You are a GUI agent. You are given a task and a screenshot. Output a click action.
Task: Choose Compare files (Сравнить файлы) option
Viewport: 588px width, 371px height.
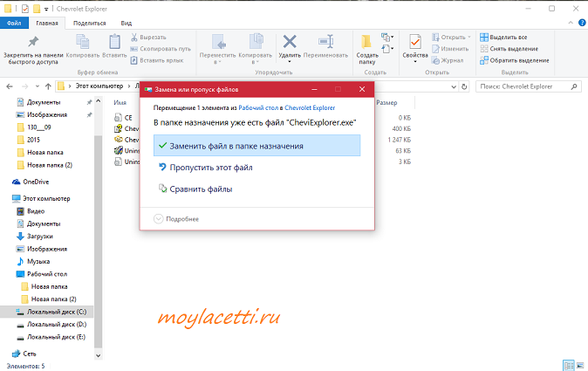point(201,189)
